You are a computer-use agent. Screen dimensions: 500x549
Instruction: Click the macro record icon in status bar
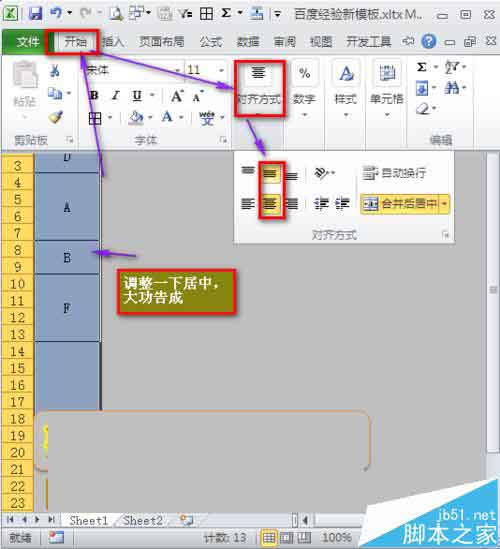tap(56, 537)
